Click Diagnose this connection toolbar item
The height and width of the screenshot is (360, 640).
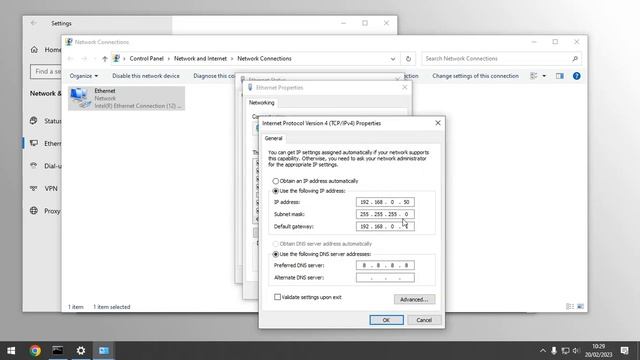[214, 76]
